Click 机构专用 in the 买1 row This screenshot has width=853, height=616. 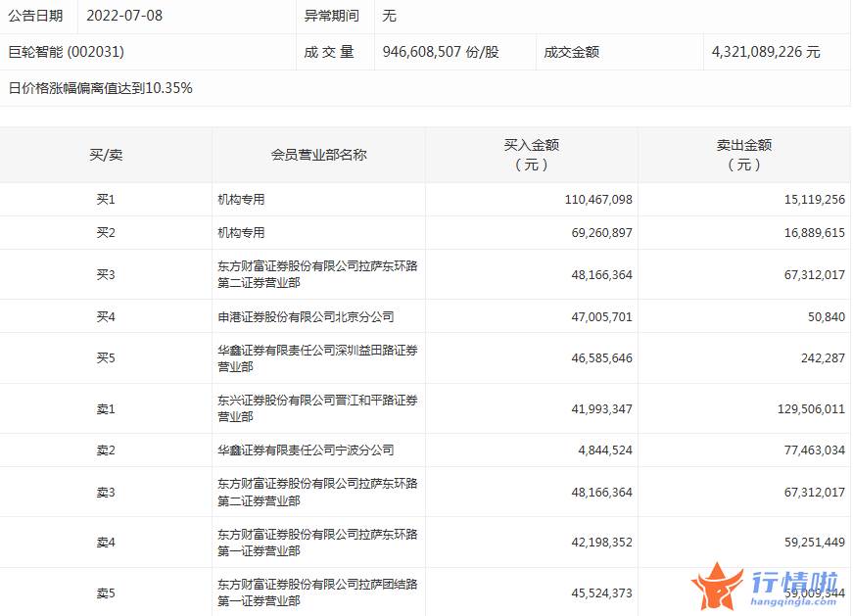(x=241, y=200)
